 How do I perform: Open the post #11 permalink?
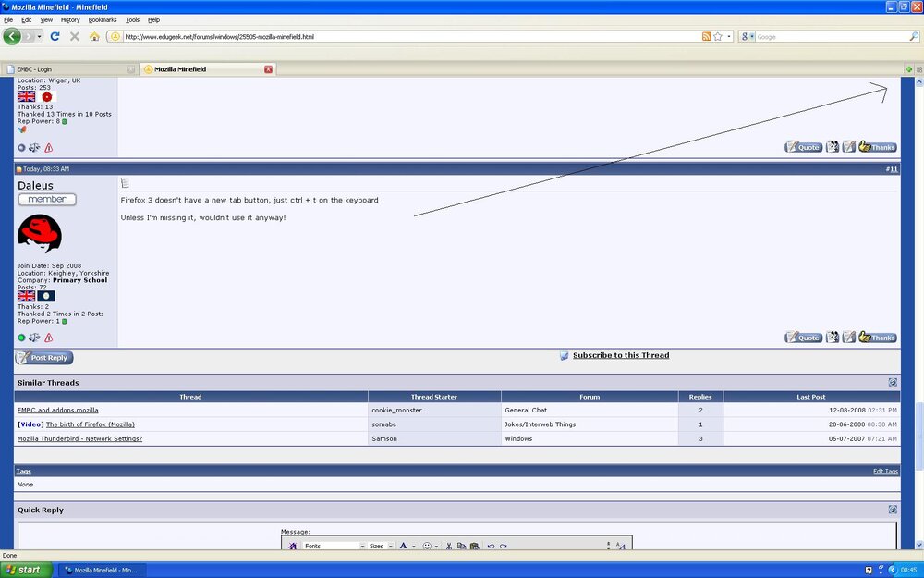[x=892, y=169]
